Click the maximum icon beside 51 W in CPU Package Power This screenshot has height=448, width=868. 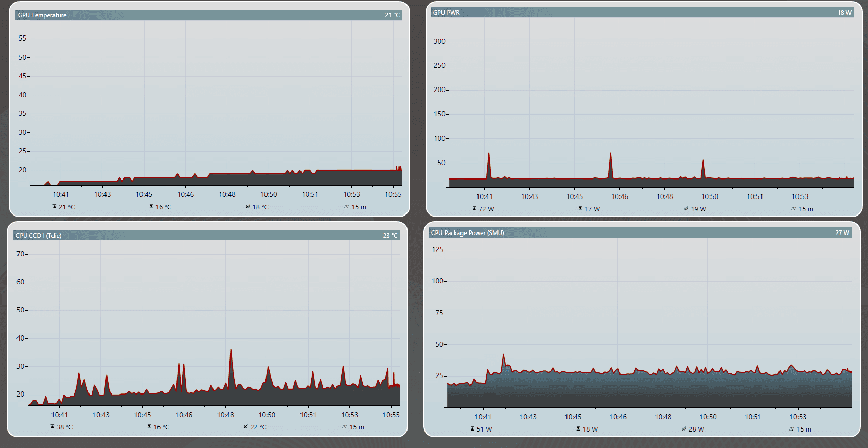pos(472,429)
